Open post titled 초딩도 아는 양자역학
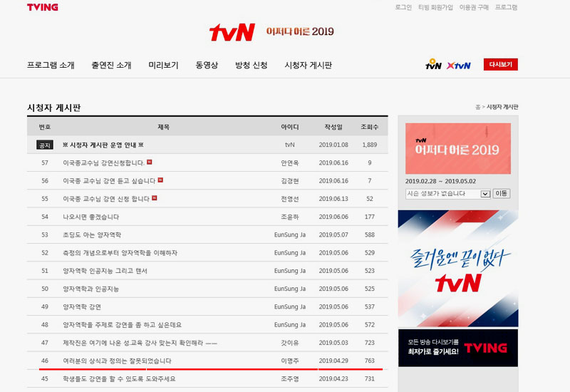The image size is (570, 392). [x=92, y=234]
